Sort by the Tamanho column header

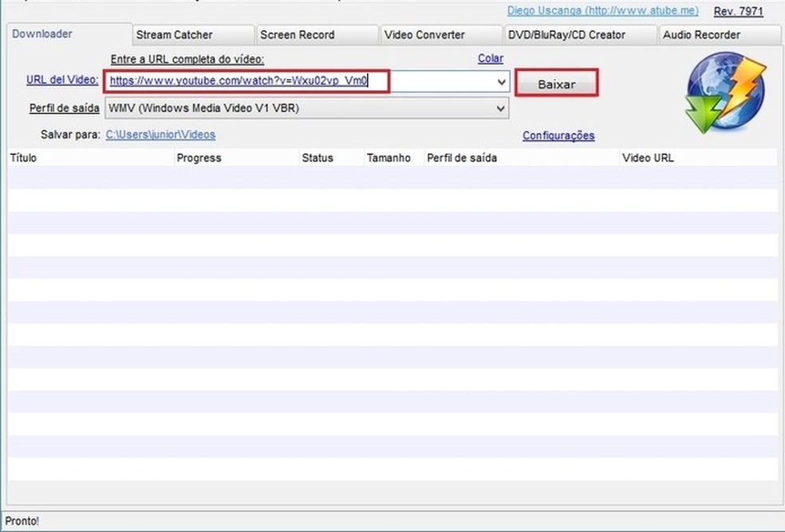[x=394, y=158]
